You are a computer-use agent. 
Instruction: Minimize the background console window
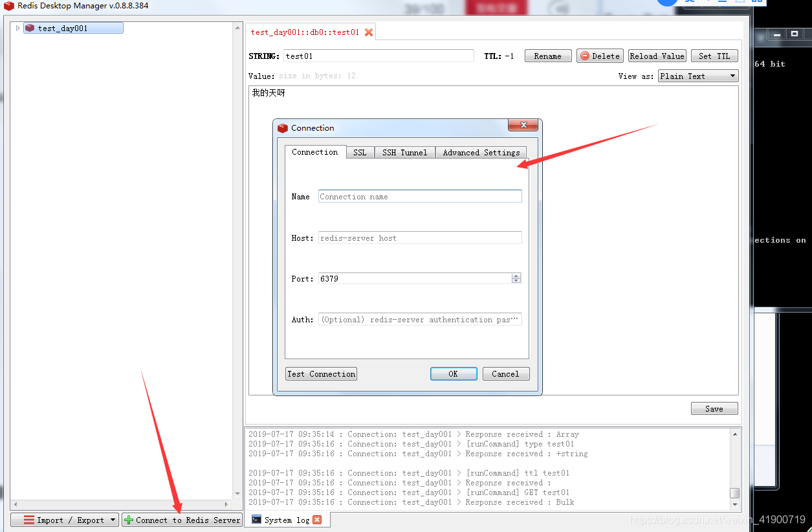(x=776, y=34)
